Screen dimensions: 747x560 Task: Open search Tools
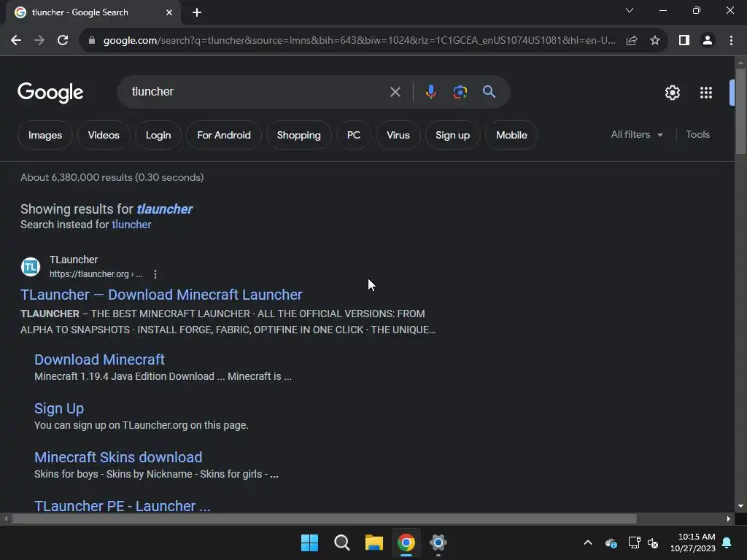(x=697, y=135)
